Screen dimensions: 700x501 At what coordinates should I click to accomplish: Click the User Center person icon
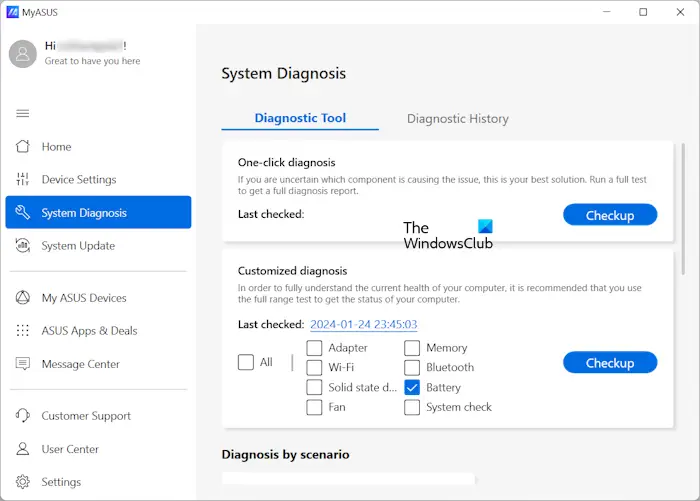coord(23,449)
